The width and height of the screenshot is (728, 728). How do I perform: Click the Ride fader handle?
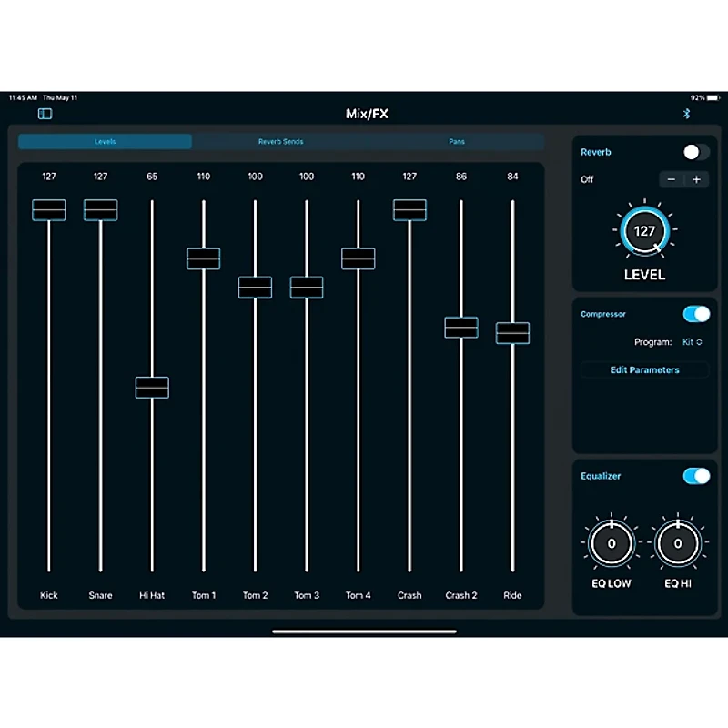[x=512, y=333]
